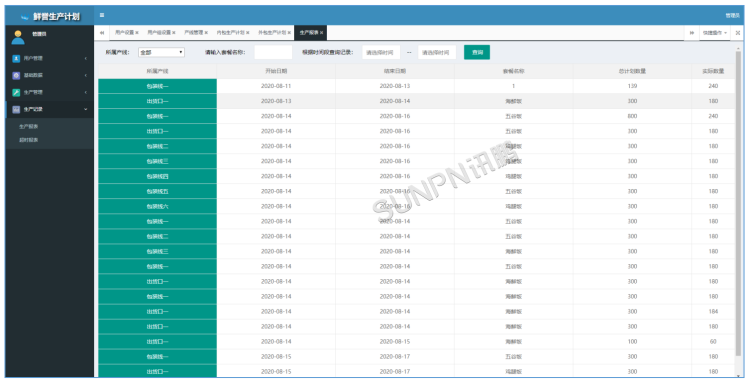
Task: Click the 用户管理 sidebar icon
Action: [16, 58]
